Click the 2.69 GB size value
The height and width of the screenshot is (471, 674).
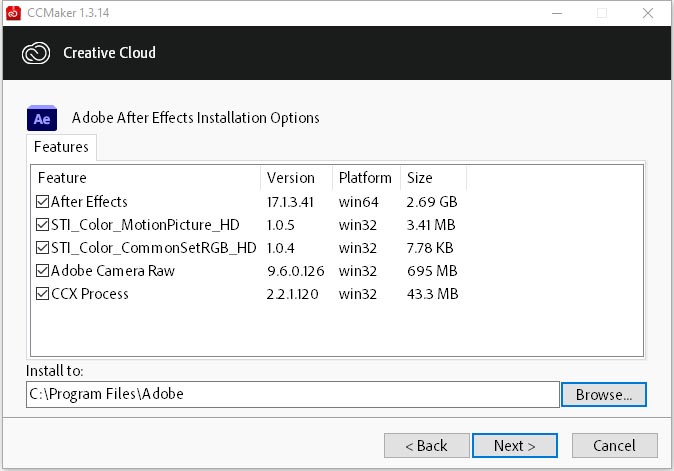432,202
